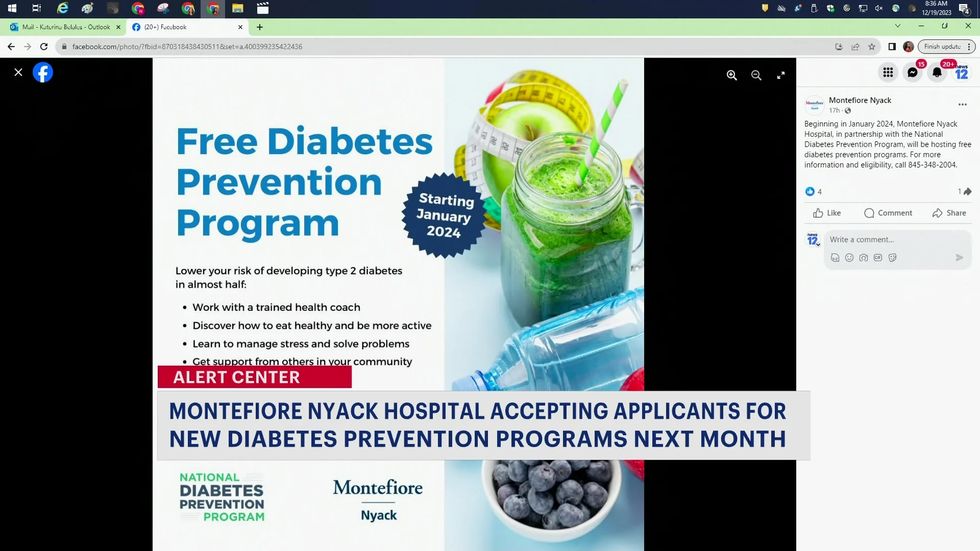Open a new browser tab
Image resolution: width=980 pixels, height=551 pixels.
[260, 27]
